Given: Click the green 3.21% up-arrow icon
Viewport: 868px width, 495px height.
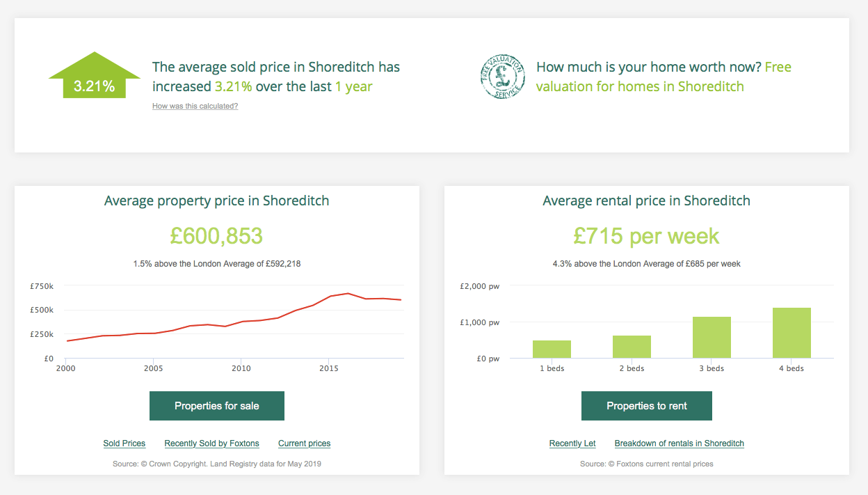Looking at the screenshot, I should point(94,77).
